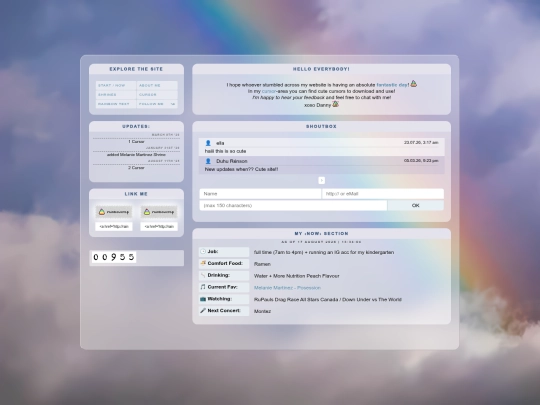Click the TV icon next to Watching
540x405 pixels.
point(203,299)
